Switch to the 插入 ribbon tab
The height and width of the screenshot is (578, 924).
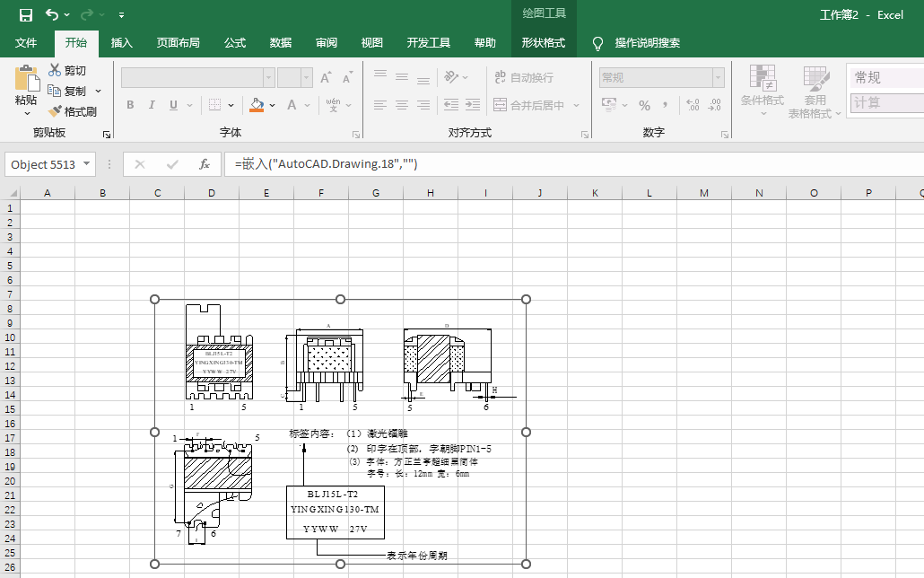[x=121, y=42]
